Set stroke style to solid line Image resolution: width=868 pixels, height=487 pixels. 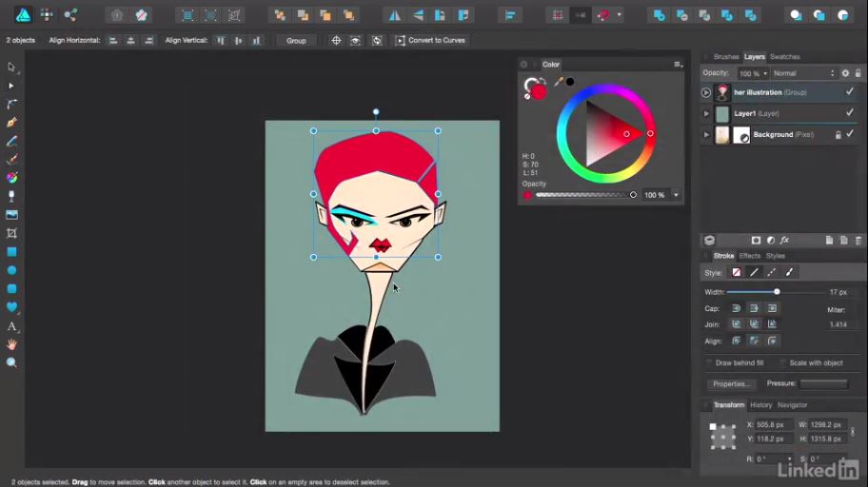click(x=754, y=272)
